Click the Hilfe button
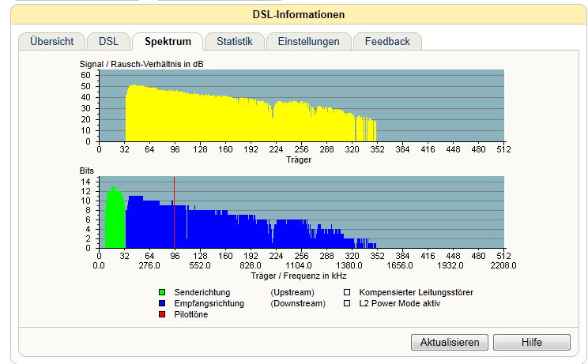 (532, 342)
